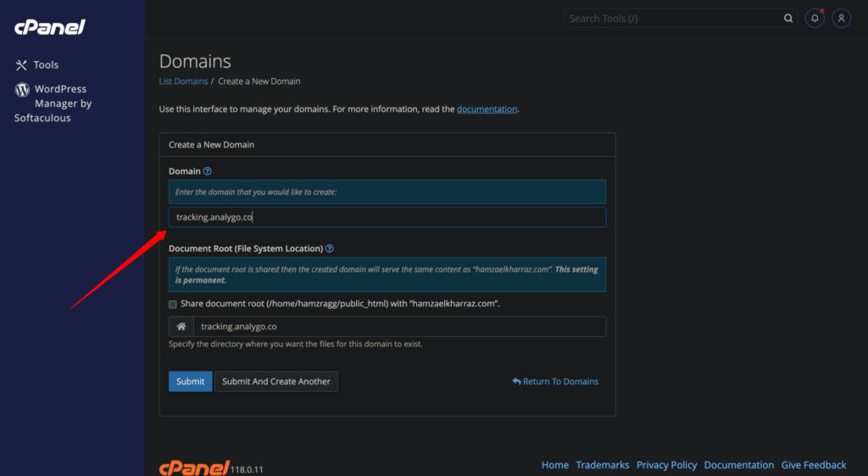Go to List Domains breadcrumb link
Image resolution: width=868 pixels, height=476 pixels.
click(183, 81)
